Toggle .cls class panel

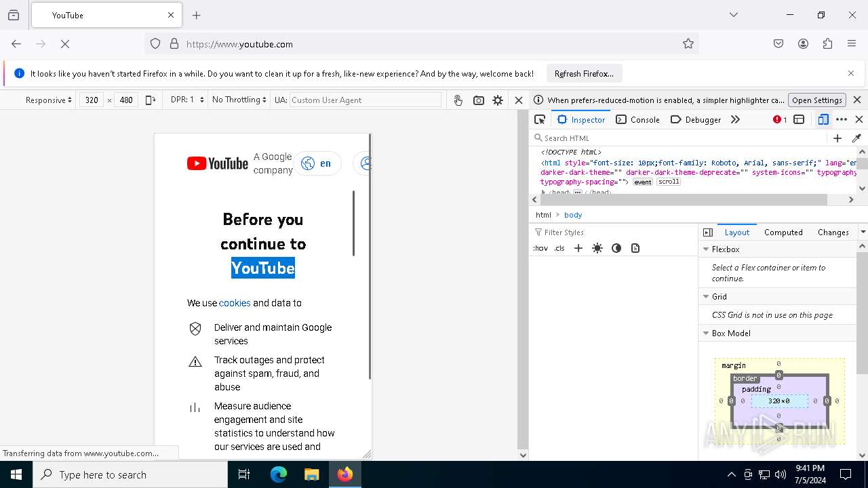coord(559,248)
